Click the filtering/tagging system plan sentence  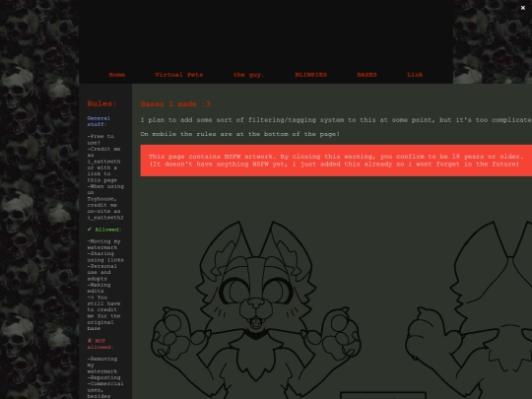336,120
